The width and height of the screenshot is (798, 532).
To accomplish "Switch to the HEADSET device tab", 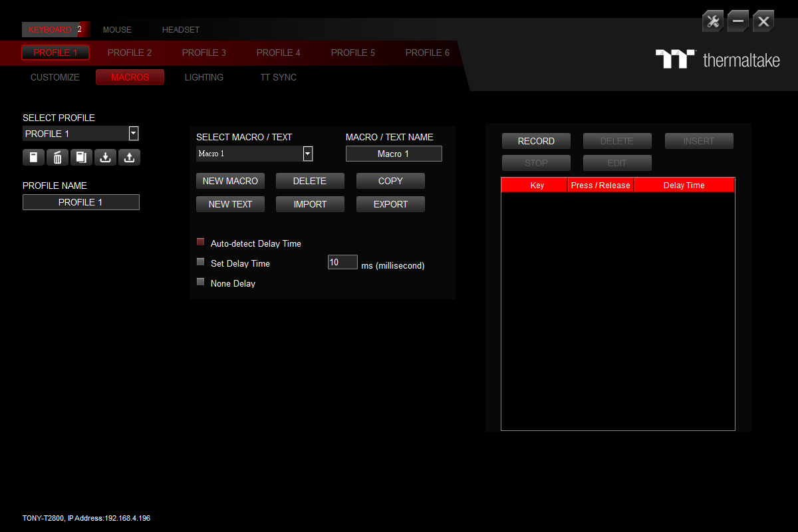I will point(181,30).
